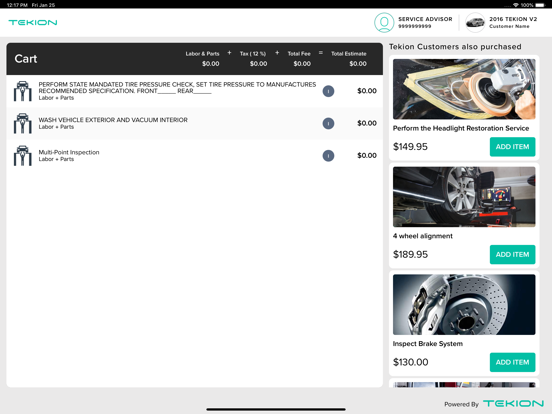Open the Service Advisor profile avatar
Image resolution: width=552 pixels, height=414 pixels.
[384, 23]
